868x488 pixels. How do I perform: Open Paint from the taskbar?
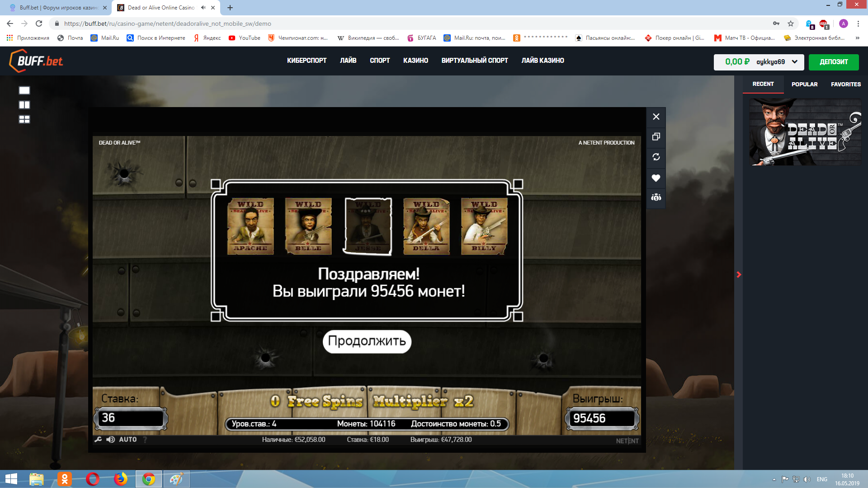coord(176,479)
